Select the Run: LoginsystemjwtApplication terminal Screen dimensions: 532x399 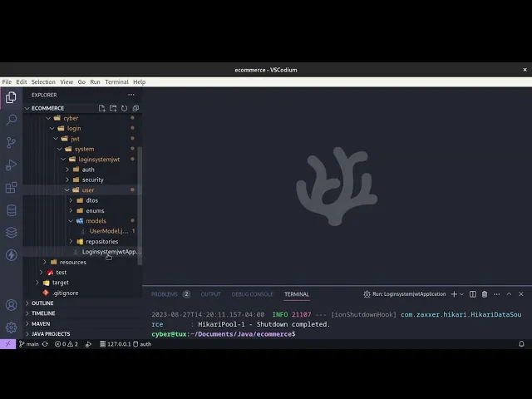click(405, 294)
